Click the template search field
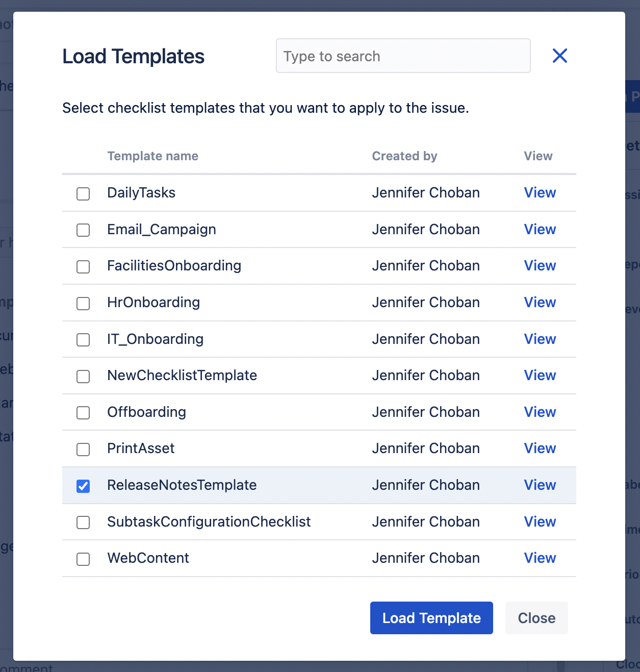 (x=403, y=56)
